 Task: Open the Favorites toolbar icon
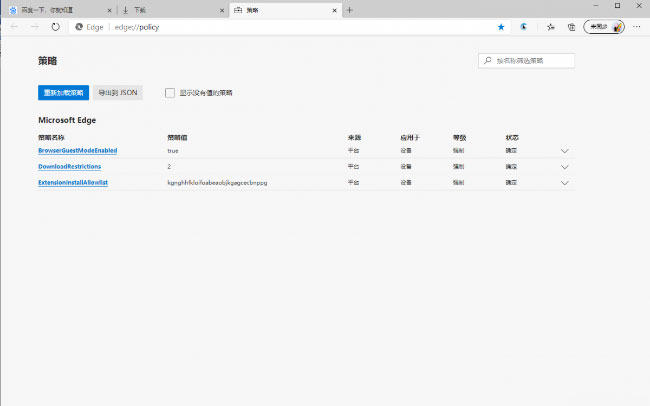coord(551,27)
